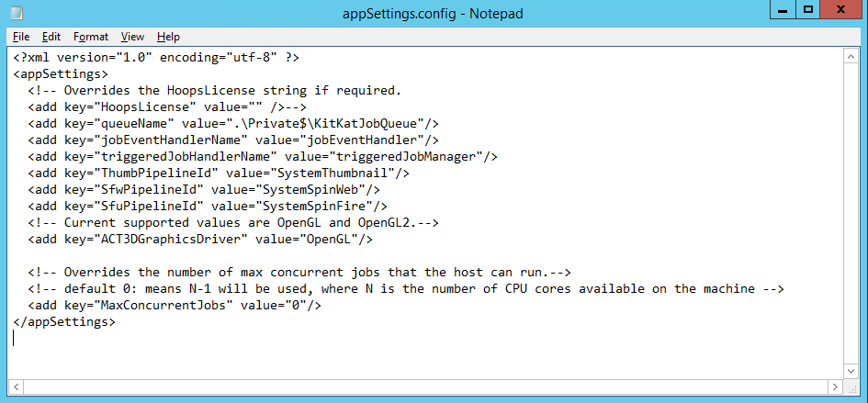The image size is (868, 403).
Task: Open the File menu
Action: click(21, 37)
